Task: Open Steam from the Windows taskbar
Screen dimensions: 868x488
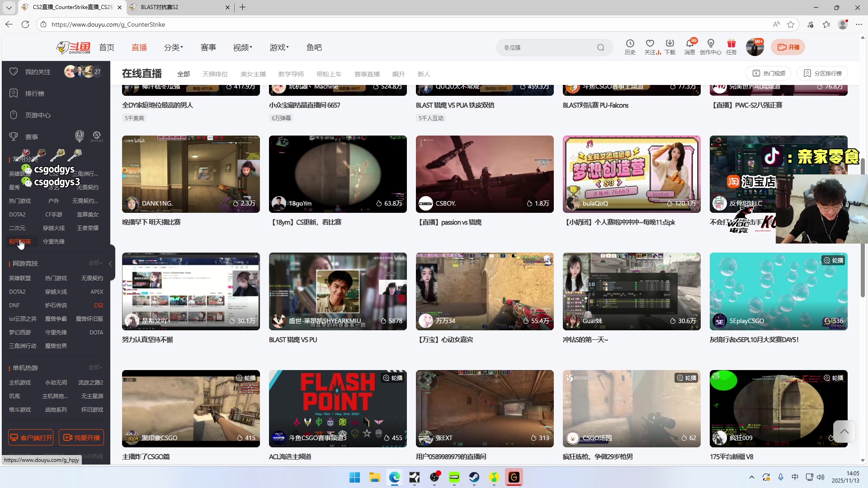Action: [474, 477]
